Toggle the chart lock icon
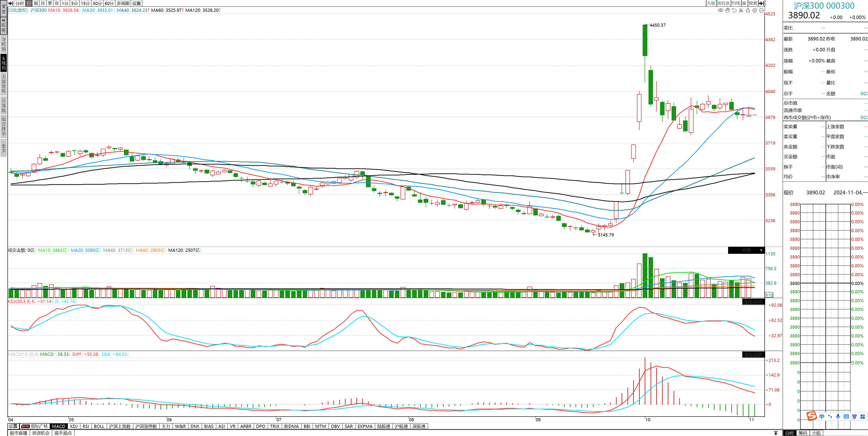 748,10
